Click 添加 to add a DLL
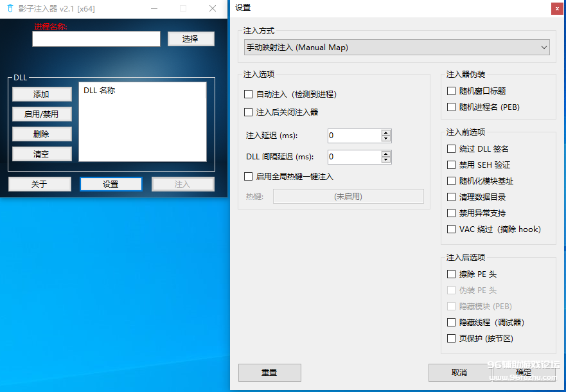Screen dimensions: 566x392 42,94
